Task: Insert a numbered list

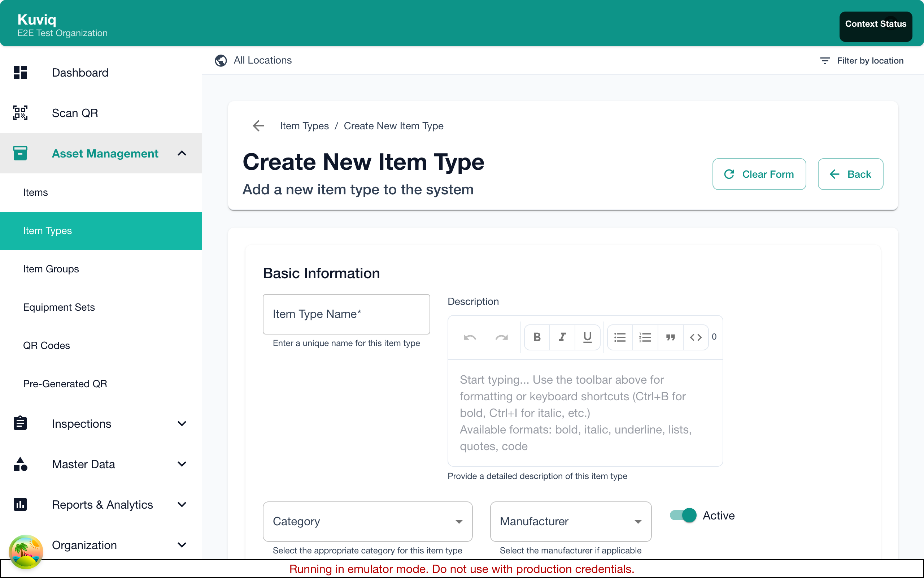Action: point(645,337)
